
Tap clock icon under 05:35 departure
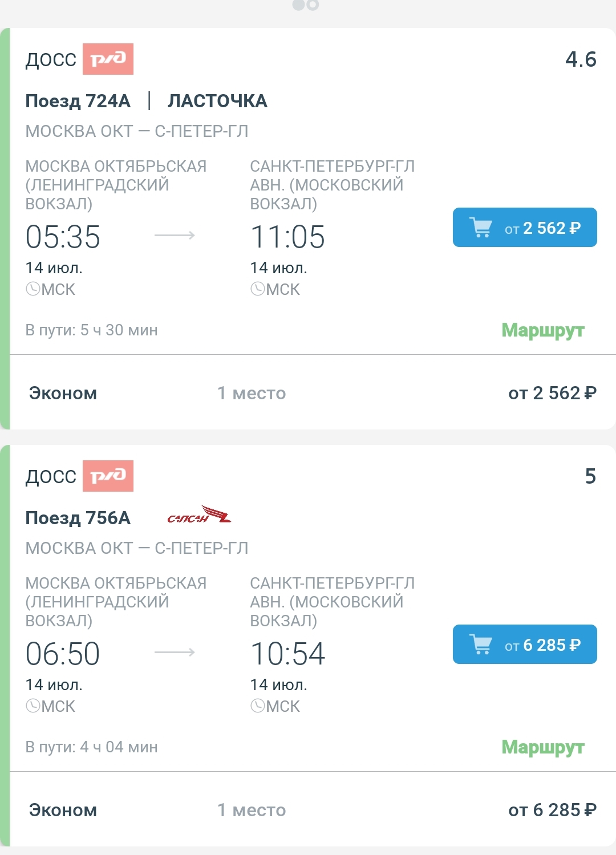click(x=33, y=289)
